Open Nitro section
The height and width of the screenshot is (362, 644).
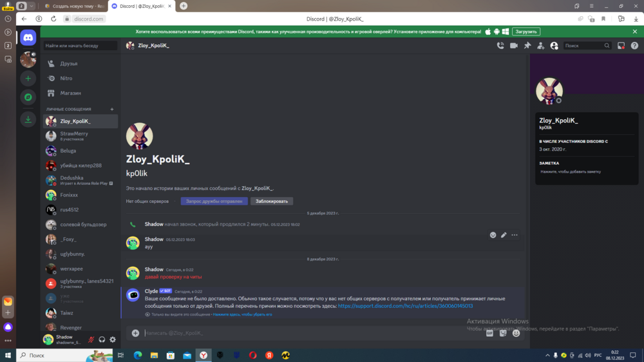click(80, 79)
